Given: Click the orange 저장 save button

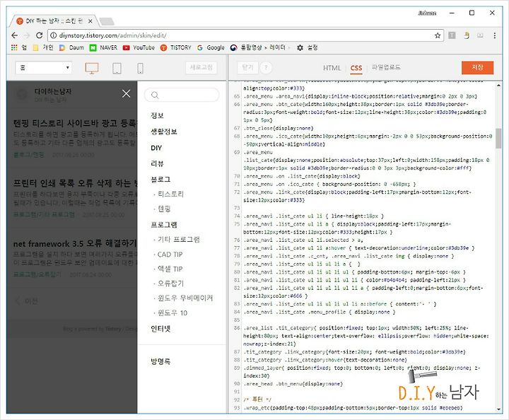Looking at the screenshot, I should (477, 67).
